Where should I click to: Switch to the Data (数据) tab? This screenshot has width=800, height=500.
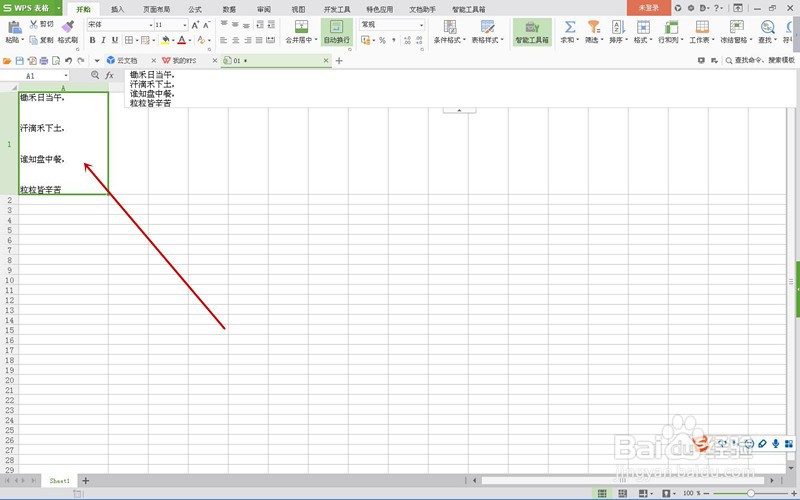pos(229,9)
